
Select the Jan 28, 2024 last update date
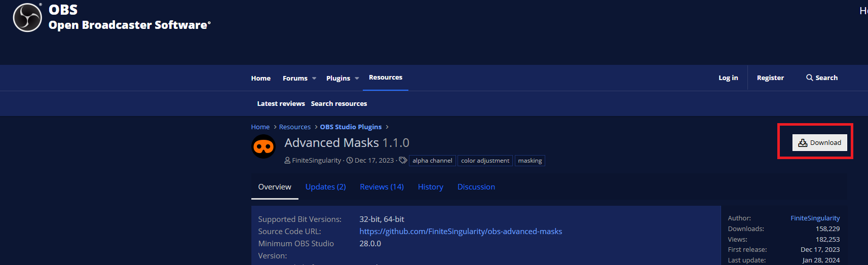pos(821,260)
